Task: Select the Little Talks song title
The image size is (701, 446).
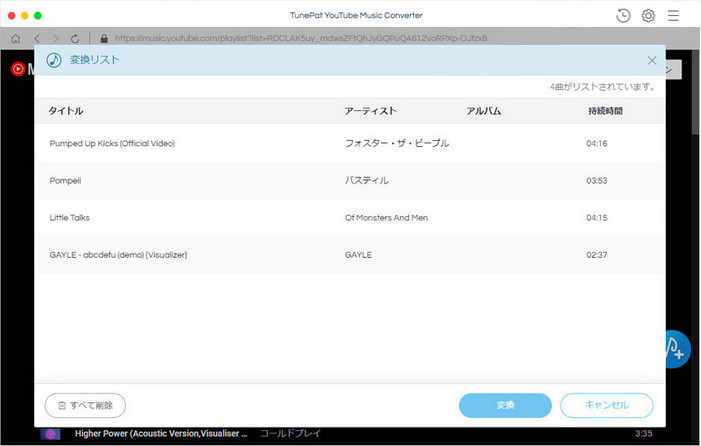Action: [x=70, y=218]
